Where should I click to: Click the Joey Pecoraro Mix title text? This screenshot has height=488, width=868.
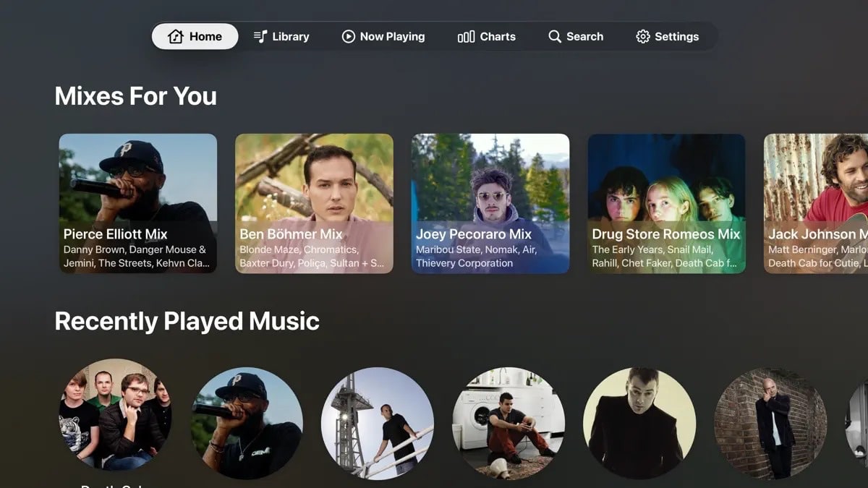click(x=474, y=234)
